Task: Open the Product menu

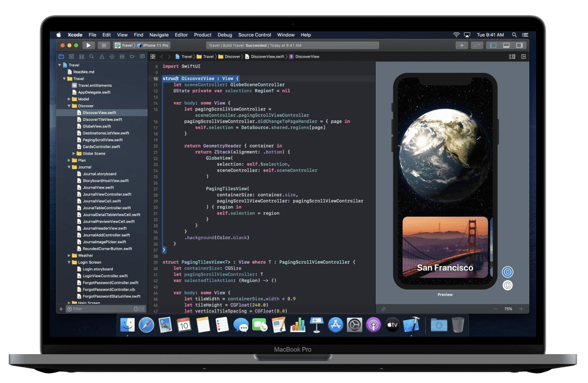Action: [x=202, y=35]
